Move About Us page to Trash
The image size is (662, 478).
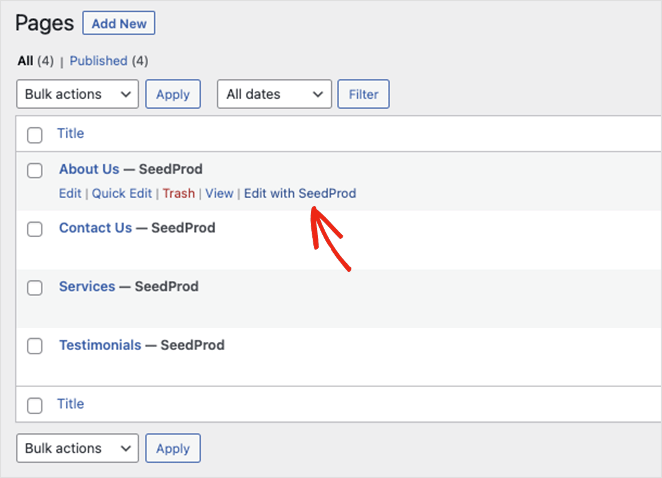click(x=179, y=193)
